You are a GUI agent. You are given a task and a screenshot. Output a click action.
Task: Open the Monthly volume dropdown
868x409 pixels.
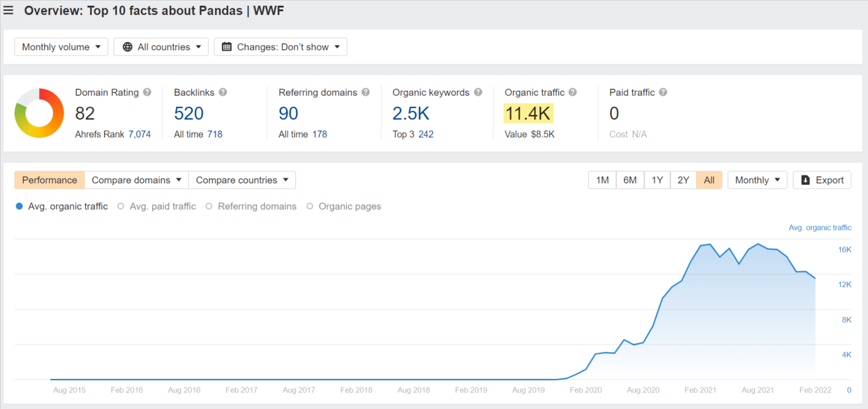61,47
